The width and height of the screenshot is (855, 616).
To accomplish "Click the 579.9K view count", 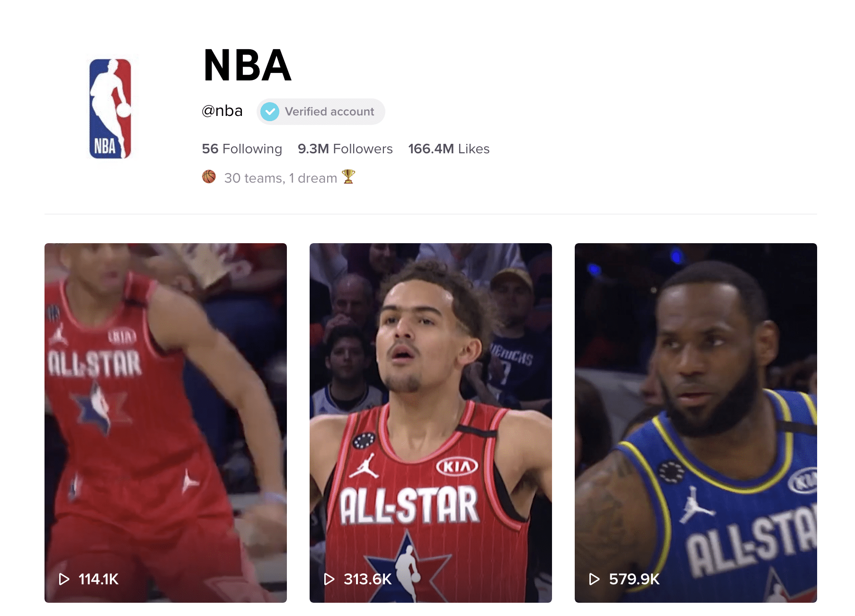I will tap(634, 579).
